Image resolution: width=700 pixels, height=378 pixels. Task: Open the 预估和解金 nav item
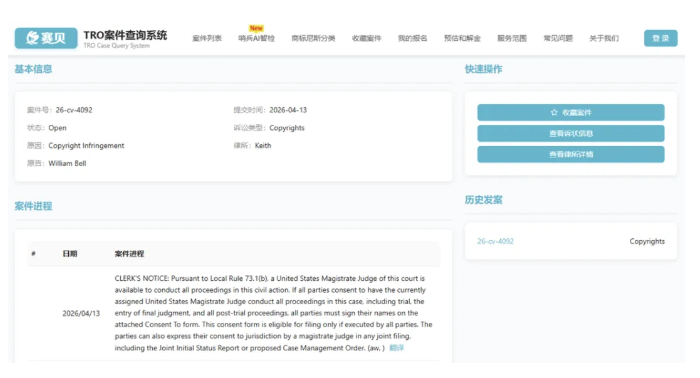tap(462, 38)
